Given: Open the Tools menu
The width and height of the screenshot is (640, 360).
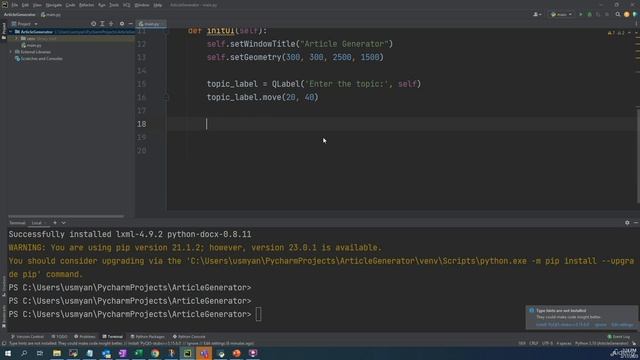Looking at the screenshot, I should 114,5.
